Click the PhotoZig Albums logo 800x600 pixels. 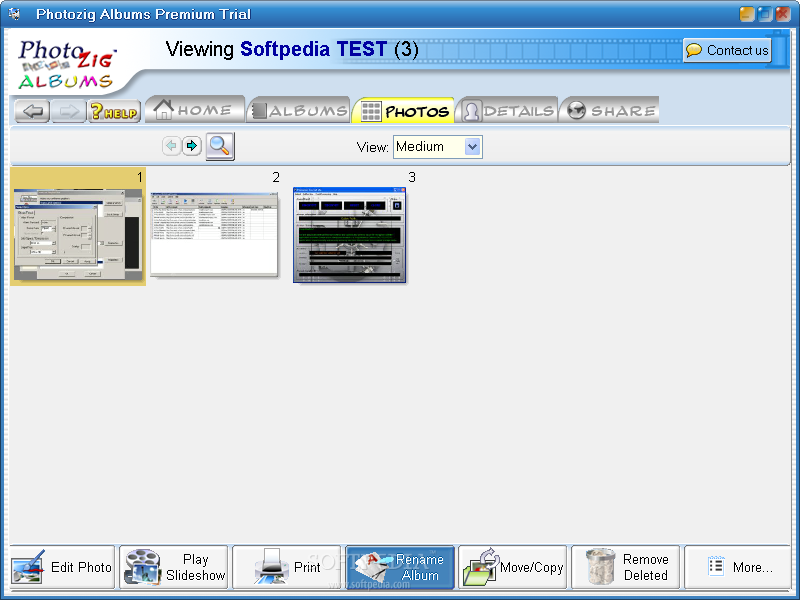point(66,65)
